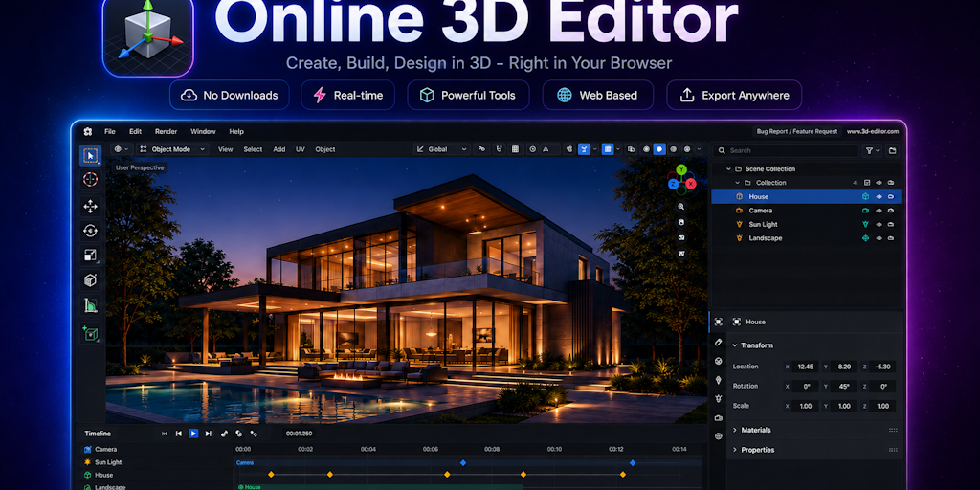Open the World globe properties tab icon

(x=718, y=436)
